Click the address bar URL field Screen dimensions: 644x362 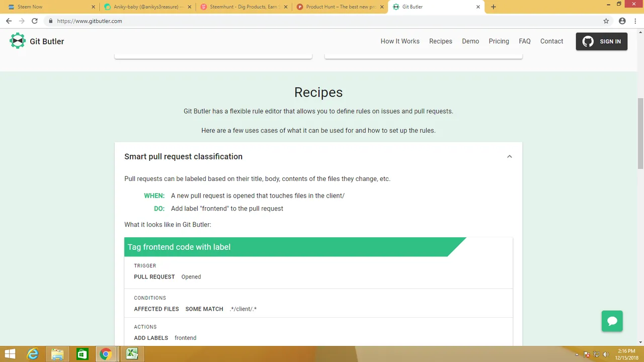coord(322,21)
